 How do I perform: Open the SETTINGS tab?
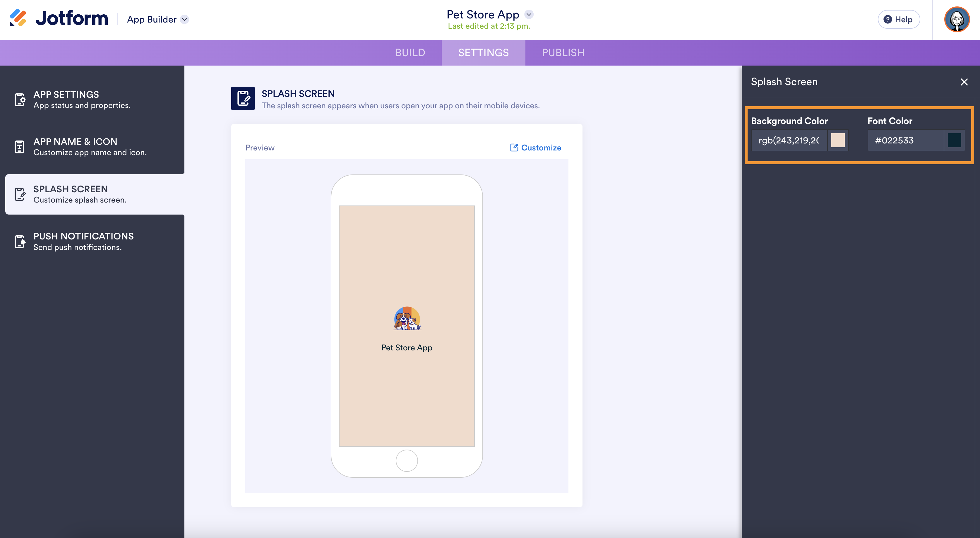pyautogui.click(x=483, y=52)
